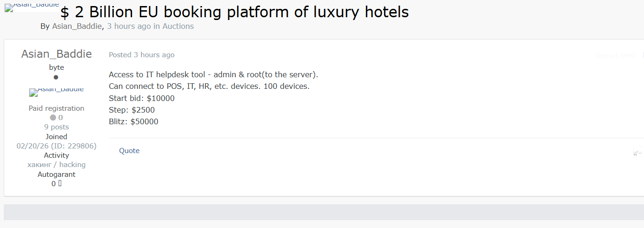The width and height of the screenshot is (644, 228).
Task: Click the reaction icon at post bottom-right
Action: (x=637, y=152)
